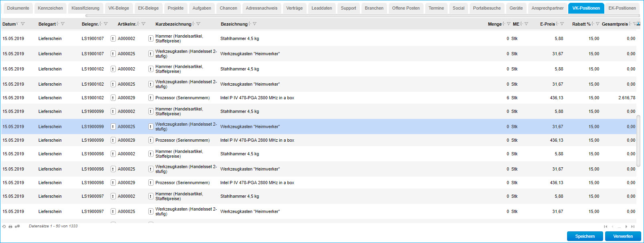Click the horizontal scrollbar below the tabs
644x243 pixels.
point(362,16)
